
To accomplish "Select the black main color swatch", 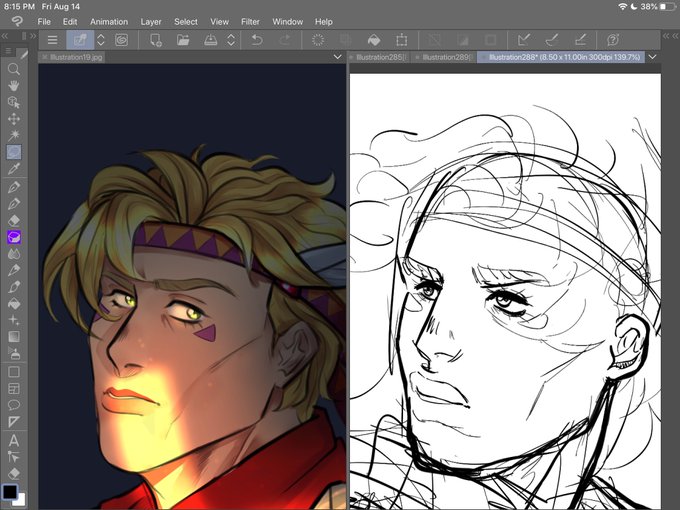I will pos(10,492).
